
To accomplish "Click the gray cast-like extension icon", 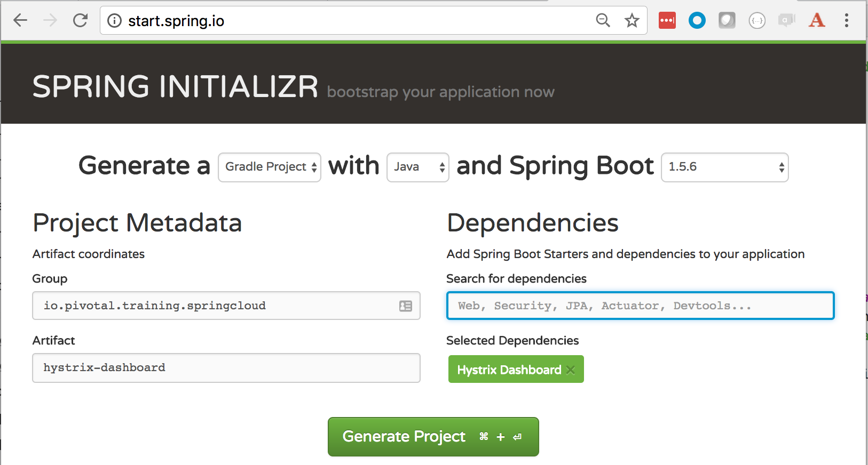I will (x=787, y=21).
